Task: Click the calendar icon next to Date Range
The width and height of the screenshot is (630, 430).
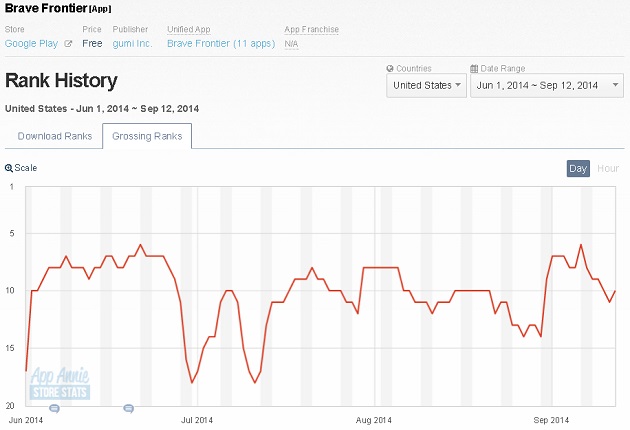Action: (474, 68)
